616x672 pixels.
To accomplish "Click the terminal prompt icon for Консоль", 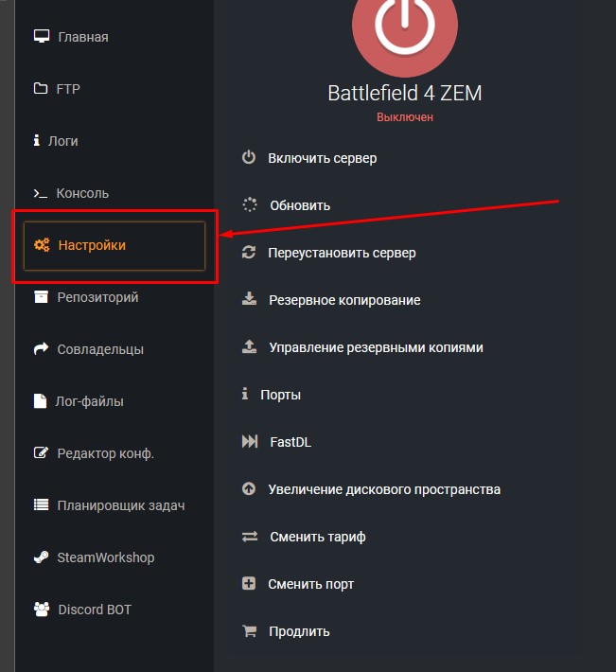I will (41, 193).
